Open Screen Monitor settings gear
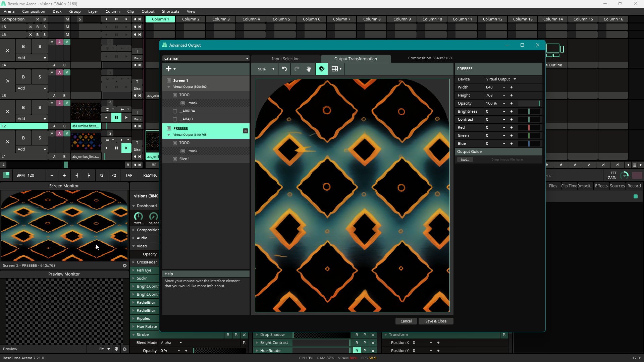Image resolution: width=644 pixels, height=362 pixels. [x=125, y=265]
